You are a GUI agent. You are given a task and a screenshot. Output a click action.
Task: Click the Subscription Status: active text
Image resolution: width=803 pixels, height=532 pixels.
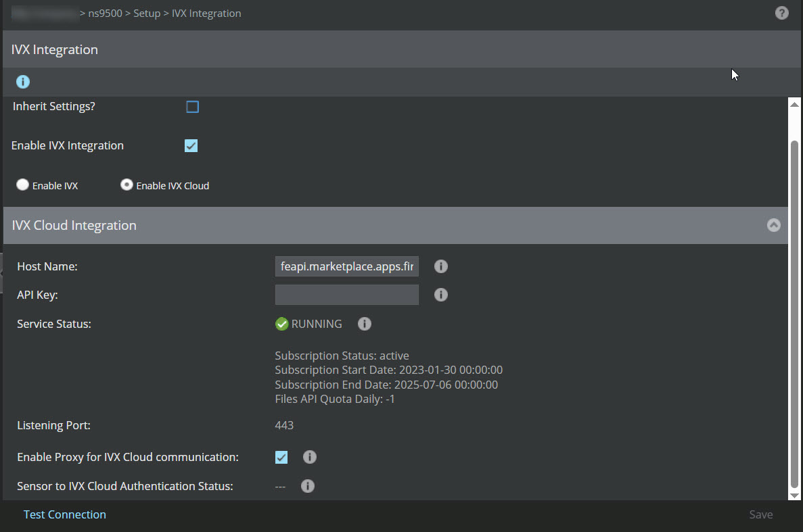[x=342, y=356]
